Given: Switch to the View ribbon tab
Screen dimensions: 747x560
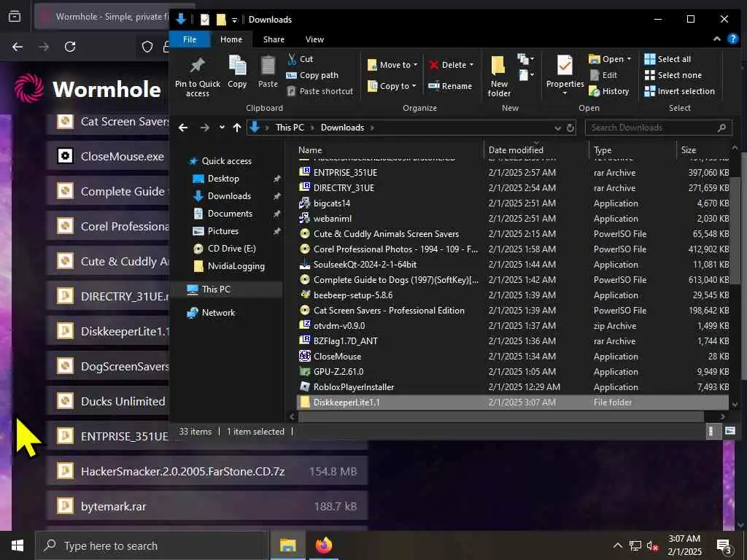Looking at the screenshot, I should (x=314, y=39).
